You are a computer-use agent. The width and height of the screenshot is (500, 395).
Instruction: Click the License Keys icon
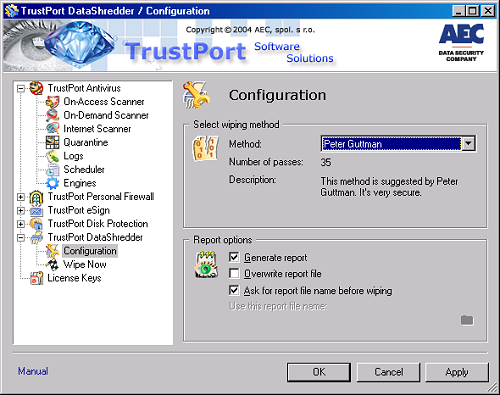click(x=36, y=278)
